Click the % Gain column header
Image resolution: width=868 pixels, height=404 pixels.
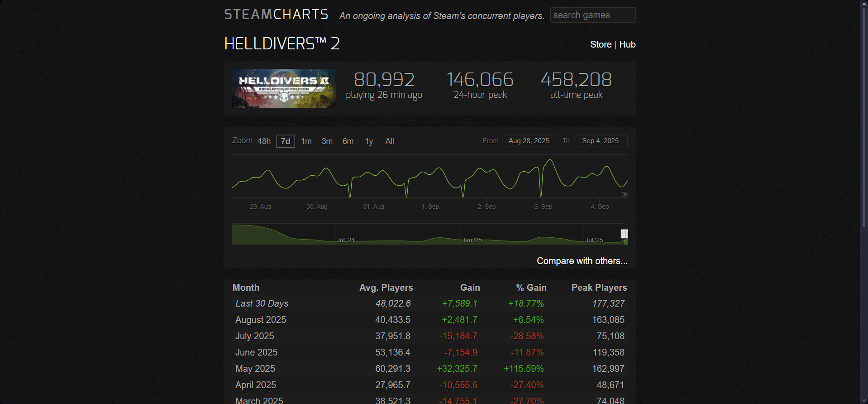[x=531, y=288]
